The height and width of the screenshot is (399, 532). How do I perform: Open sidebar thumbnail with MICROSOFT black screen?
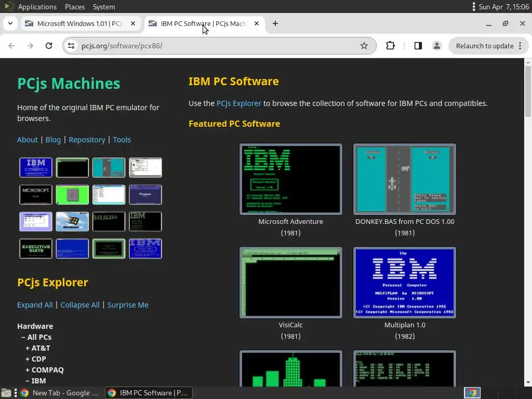click(x=36, y=194)
